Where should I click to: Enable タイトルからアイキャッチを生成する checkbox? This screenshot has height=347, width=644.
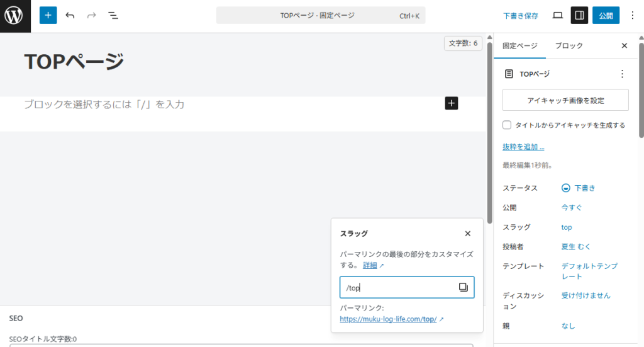click(x=507, y=125)
